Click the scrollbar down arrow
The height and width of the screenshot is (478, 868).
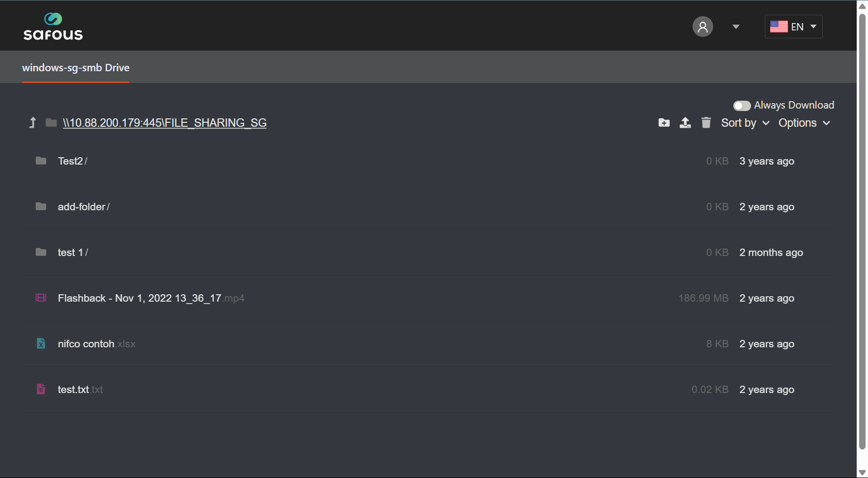(862, 472)
